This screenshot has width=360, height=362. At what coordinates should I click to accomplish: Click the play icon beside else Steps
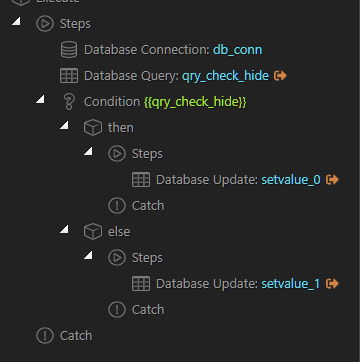coord(117,258)
